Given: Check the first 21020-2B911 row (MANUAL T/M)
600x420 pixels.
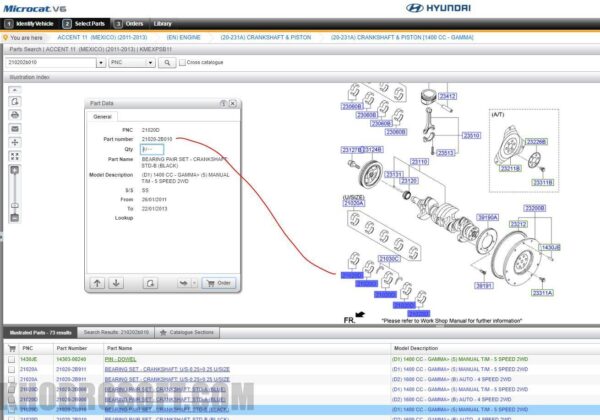Looking at the screenshot, I should pos(11,370).
